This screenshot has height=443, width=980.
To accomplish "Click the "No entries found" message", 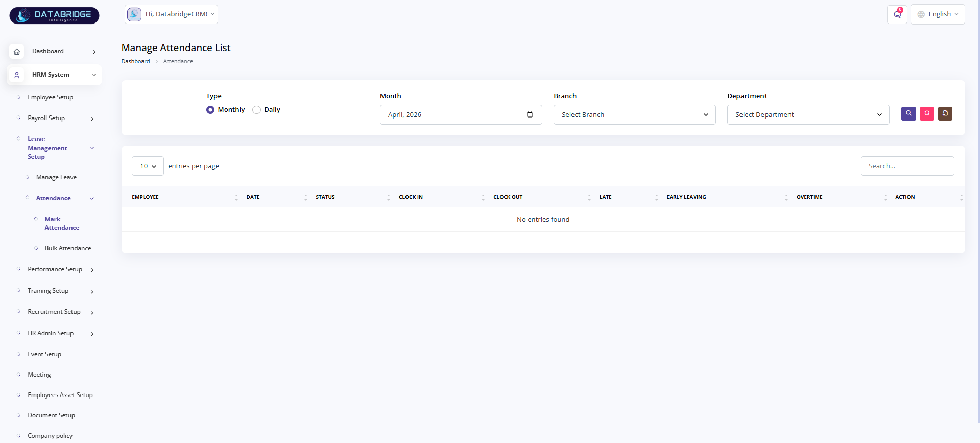I will tap(543, 220).
